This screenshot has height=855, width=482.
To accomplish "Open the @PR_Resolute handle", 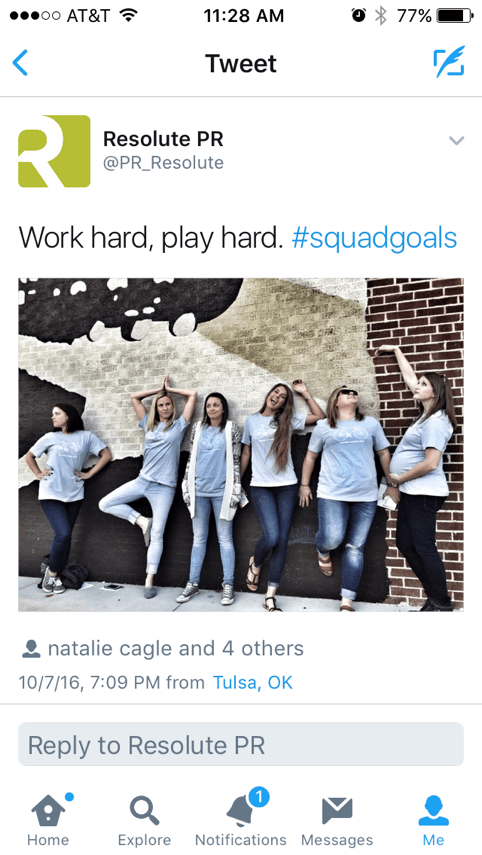I will point(163,163).
